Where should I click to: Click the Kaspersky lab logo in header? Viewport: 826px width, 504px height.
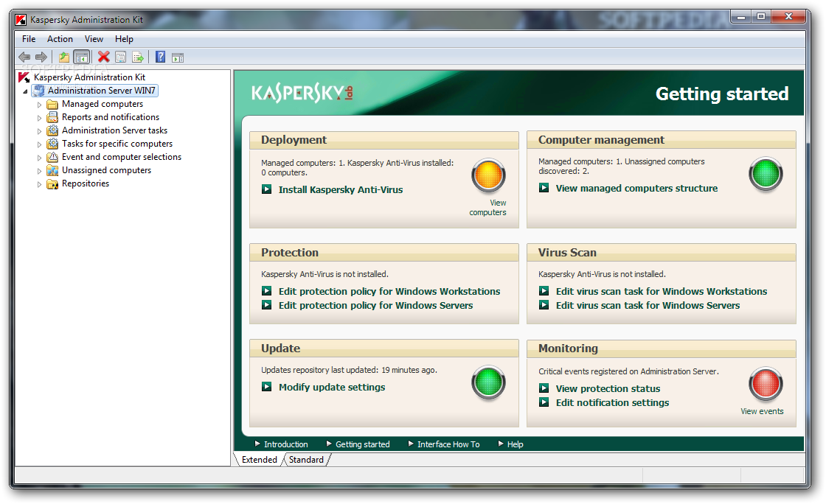[302, 93]
